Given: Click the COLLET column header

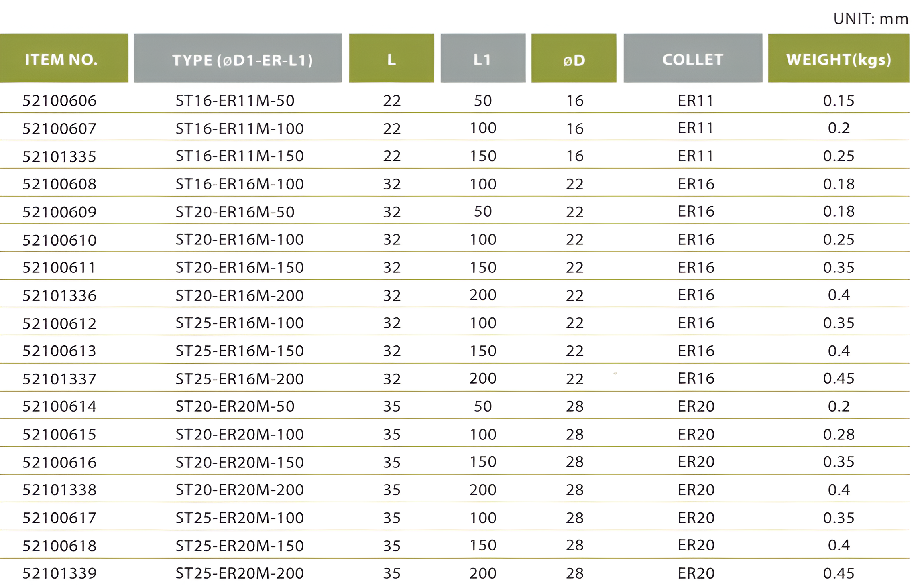Looking at the screenshot, I should coord(693,59).
